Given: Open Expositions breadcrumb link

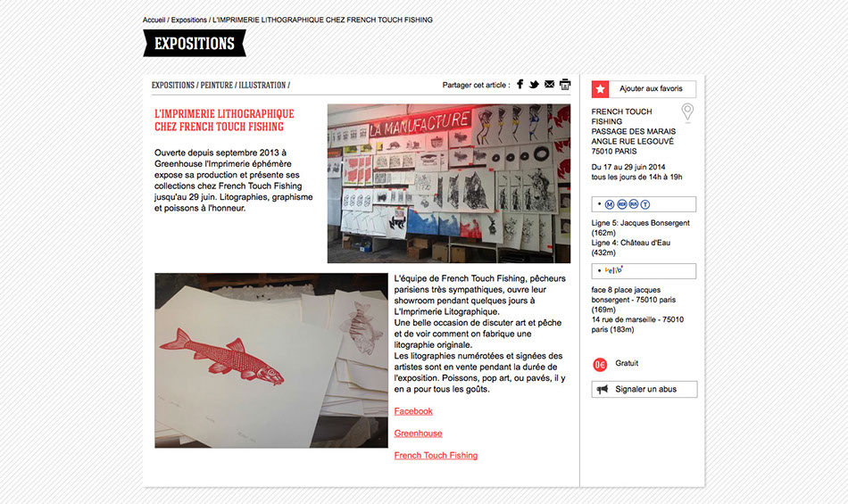Looking at the screenshot, I should [x=188, y=20].
